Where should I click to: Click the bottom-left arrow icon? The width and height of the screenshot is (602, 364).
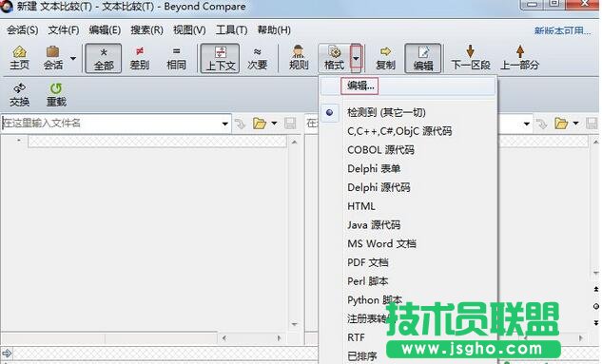pyautogui.click(x=7, y=354)
